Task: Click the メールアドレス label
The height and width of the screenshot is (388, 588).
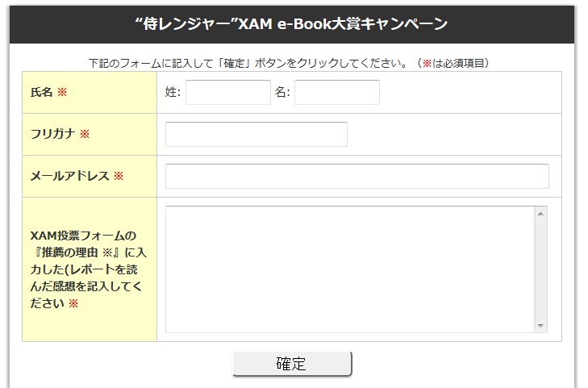Action: click(69, 176)
